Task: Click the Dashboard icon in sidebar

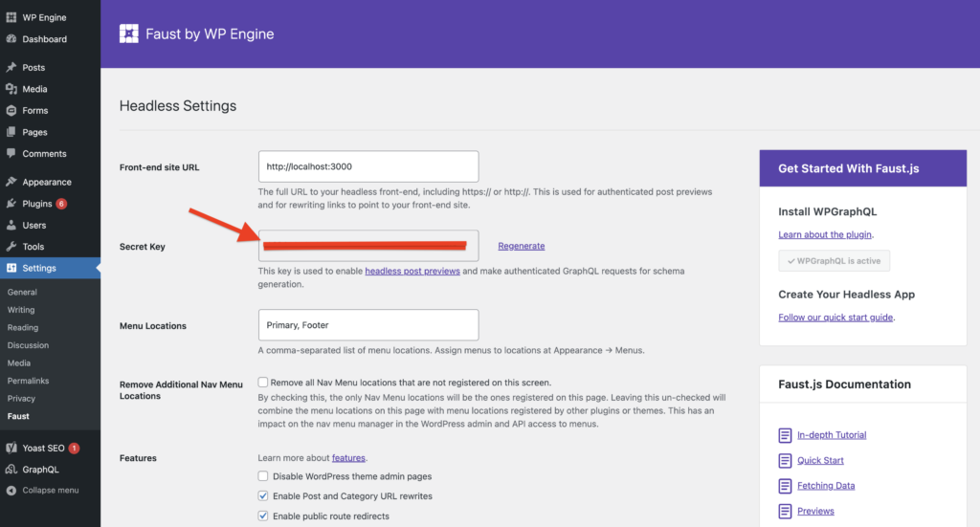Action: click(x=11, y=39)
